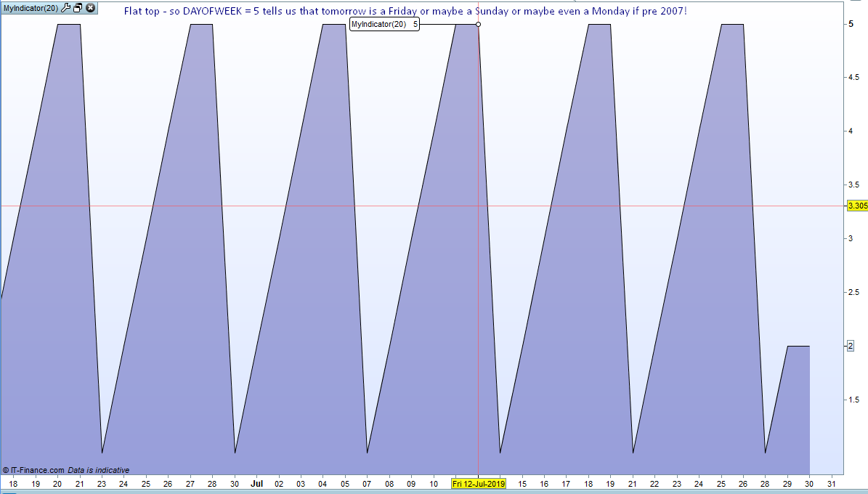Click the horizontal scrollbar under date axis

[x=434, y=492]
